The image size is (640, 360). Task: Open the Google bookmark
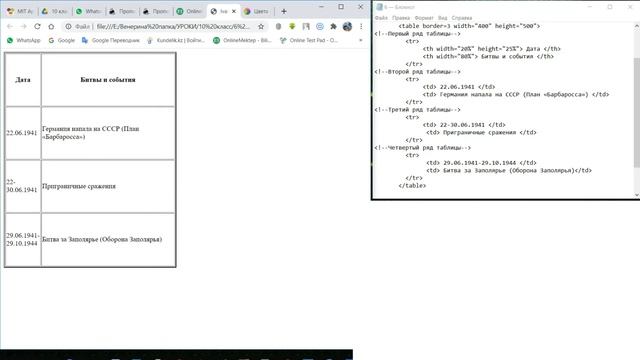[x=61, y=40]
